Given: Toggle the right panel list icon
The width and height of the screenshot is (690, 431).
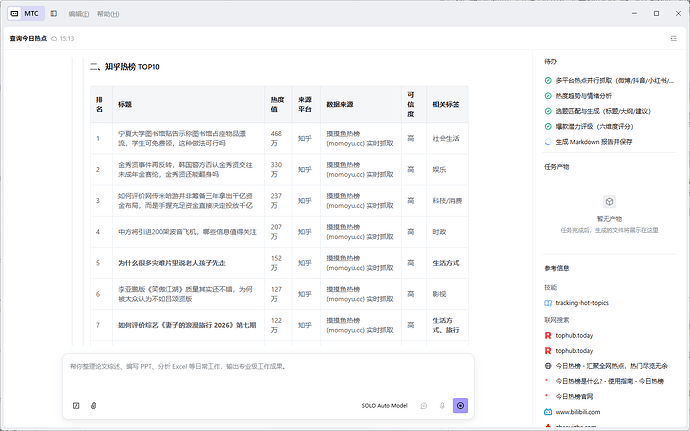Looking at the screenshot, I should coord(674,39).
